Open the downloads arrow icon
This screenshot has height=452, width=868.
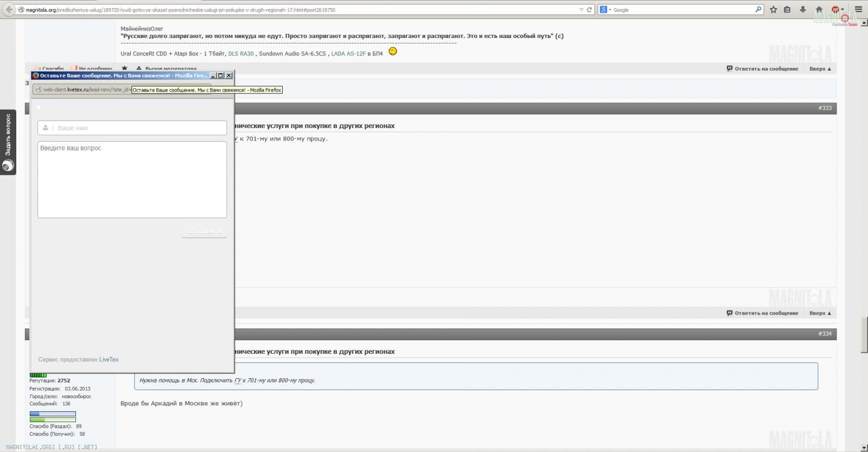coord(803,10)
